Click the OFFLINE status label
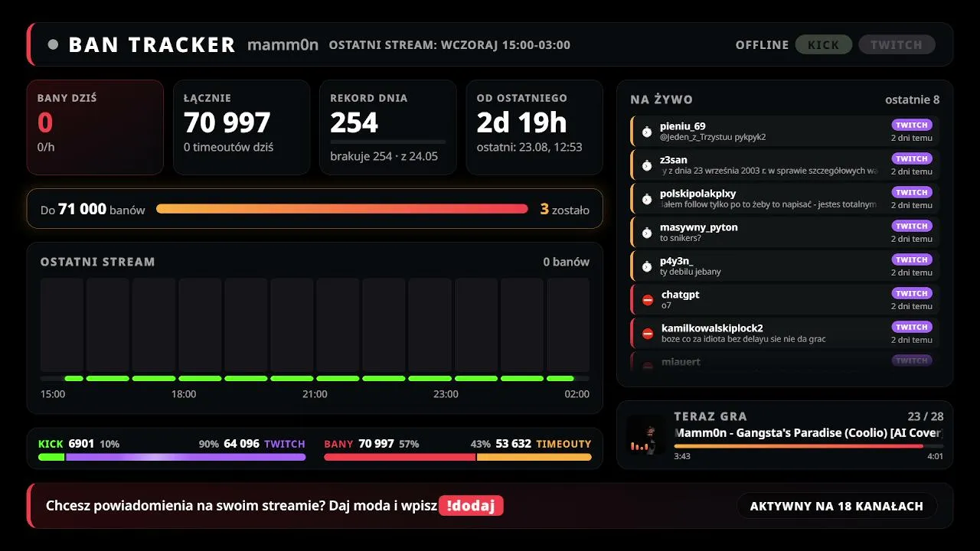The width and height of the screenshot is (980, 551). click(762, 44)
